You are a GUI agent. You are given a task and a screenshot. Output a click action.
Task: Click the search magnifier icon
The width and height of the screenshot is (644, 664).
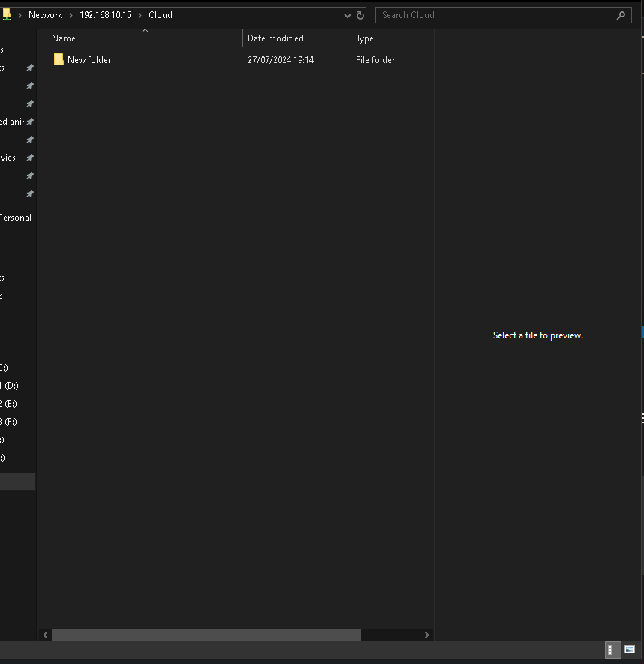(621, 15)
